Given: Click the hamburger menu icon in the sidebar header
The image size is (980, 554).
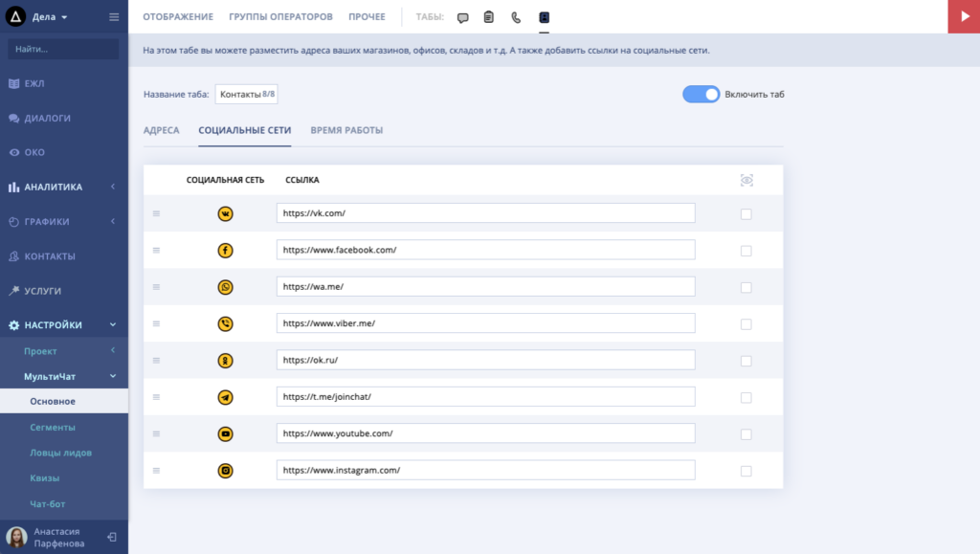Looking at the screenshot, I should pyautogui.click(x=114, y=17).
